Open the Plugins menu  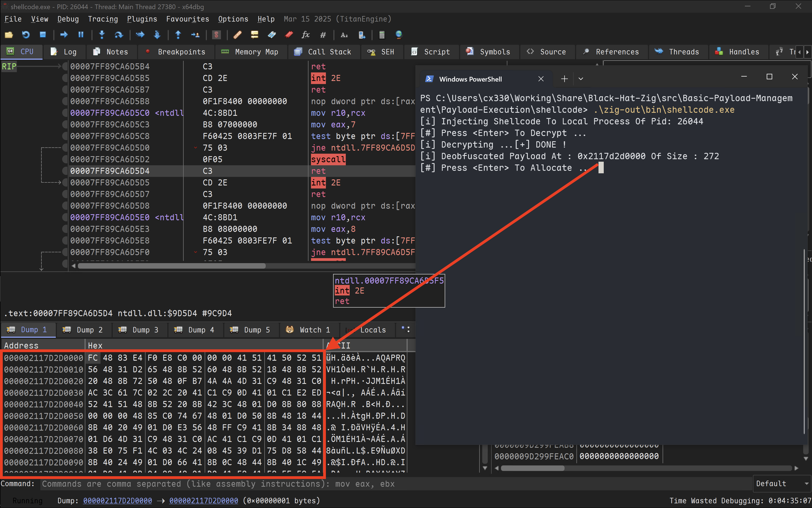[x=142, y=19]
